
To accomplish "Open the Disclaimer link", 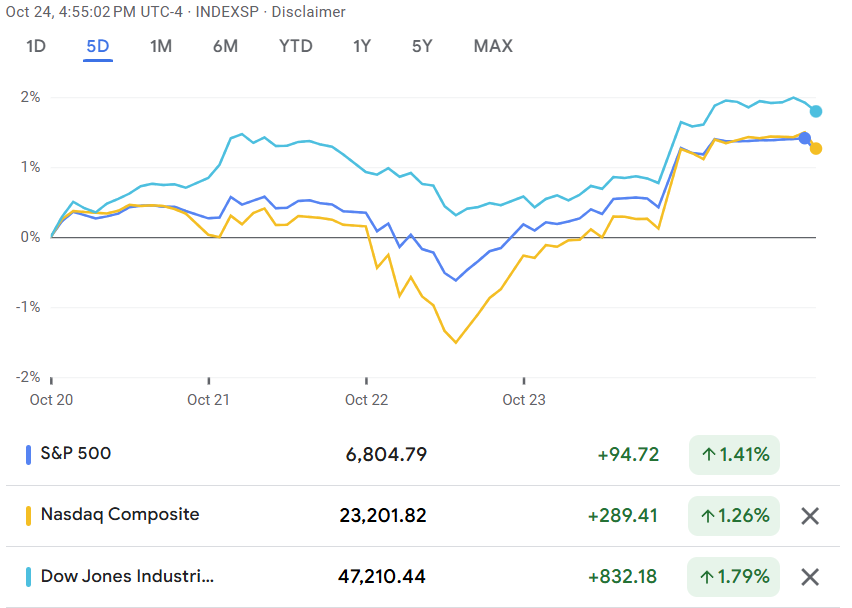I will point(314,12).
